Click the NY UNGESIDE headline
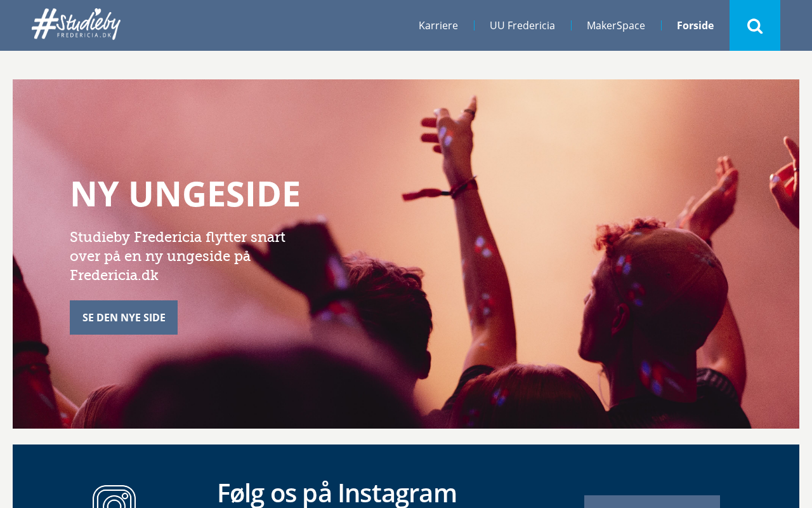The image size is (812, 508). (185, 194)
